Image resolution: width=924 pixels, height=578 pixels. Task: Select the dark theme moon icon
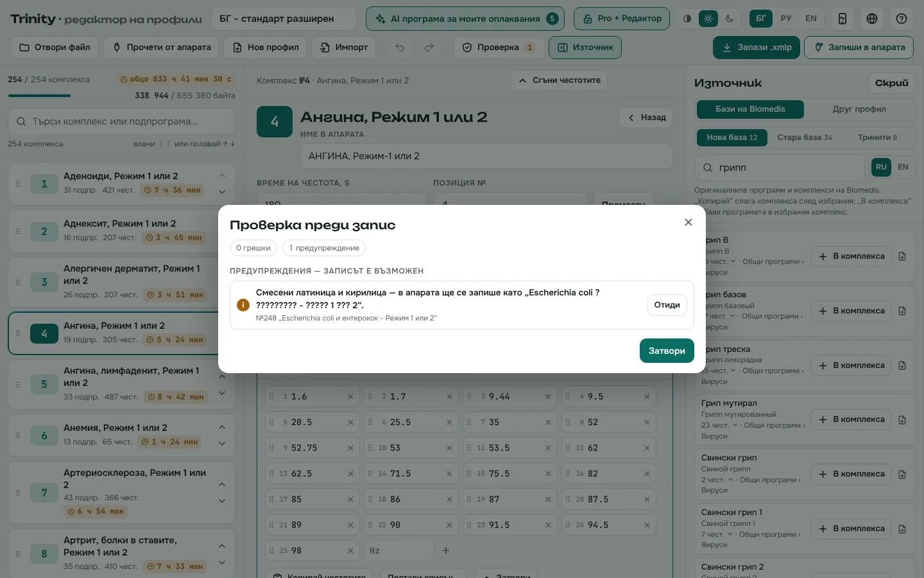[x=730, y=19]
